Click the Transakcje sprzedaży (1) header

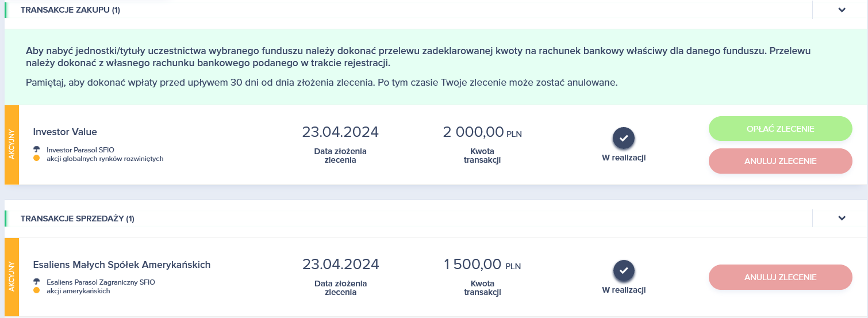click(x=78, y=219)
